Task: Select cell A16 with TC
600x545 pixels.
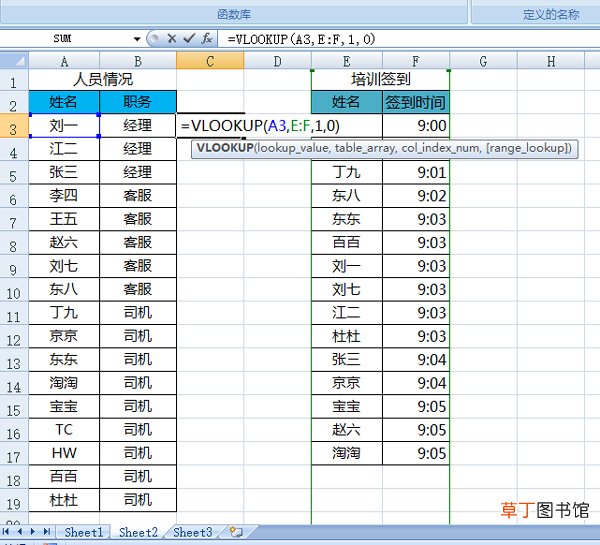Action: coord(64,430)
